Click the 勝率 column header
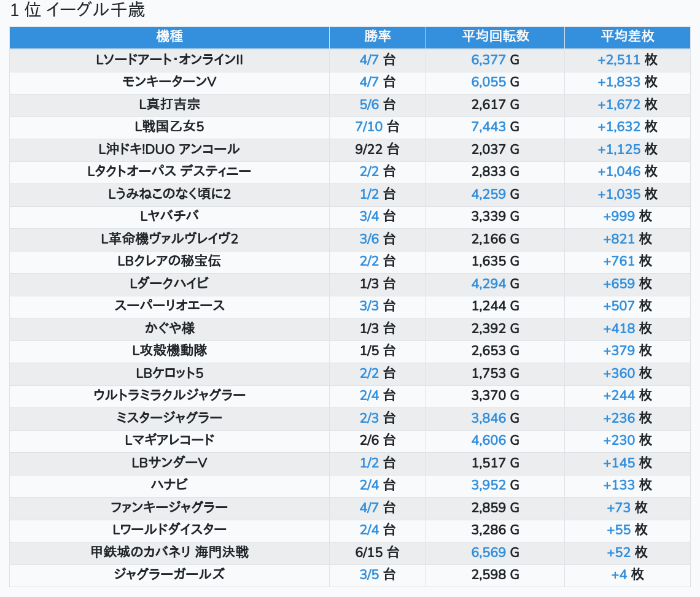Viewport: 700px width, 597px height. click(377, 37)
